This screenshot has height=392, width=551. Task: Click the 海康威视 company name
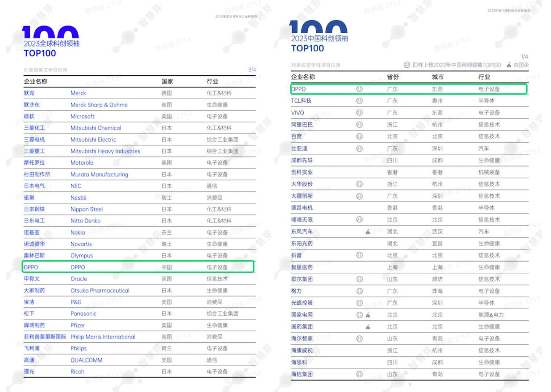(302, 350)
